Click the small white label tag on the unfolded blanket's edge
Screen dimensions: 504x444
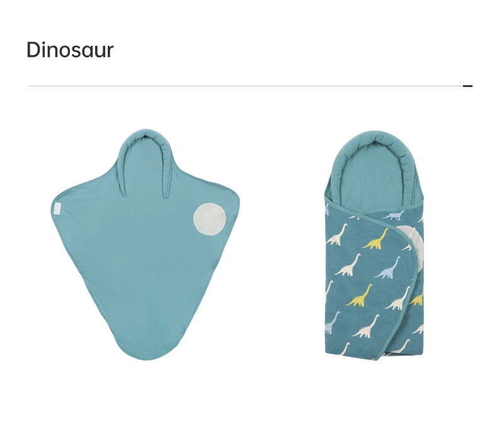(57, 209)
